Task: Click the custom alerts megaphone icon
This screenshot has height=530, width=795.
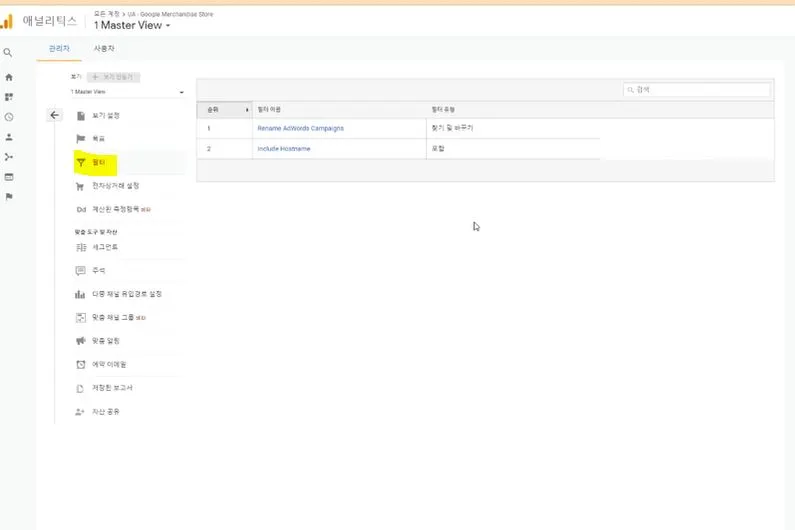Action: (81, 341)
